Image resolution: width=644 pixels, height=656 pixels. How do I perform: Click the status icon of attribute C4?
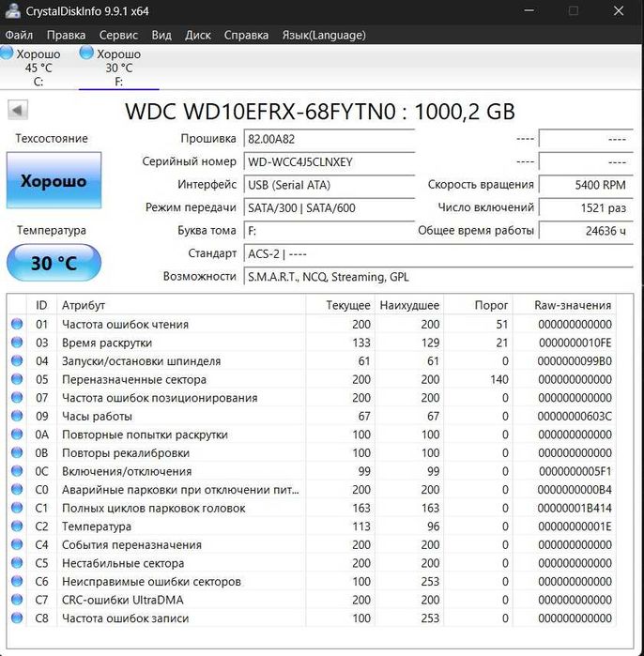(17, 544)
